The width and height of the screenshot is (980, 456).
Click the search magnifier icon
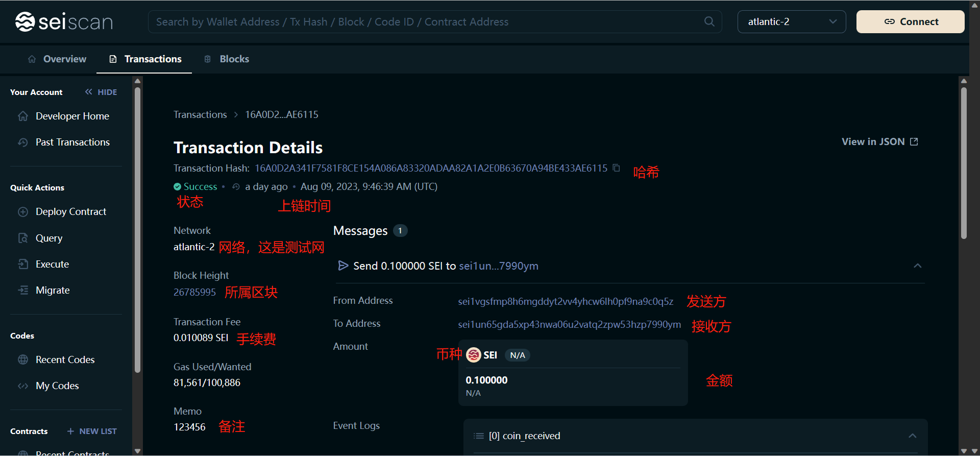tap(709, 21)
